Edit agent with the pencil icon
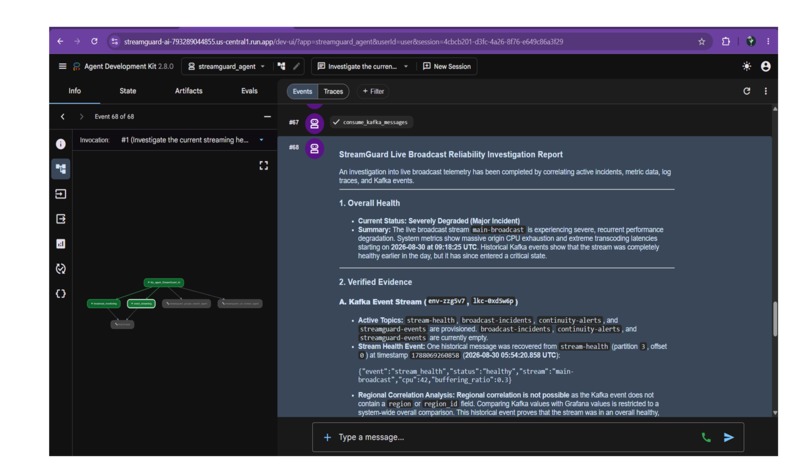806x474 pixels. (x=297, y=66)
